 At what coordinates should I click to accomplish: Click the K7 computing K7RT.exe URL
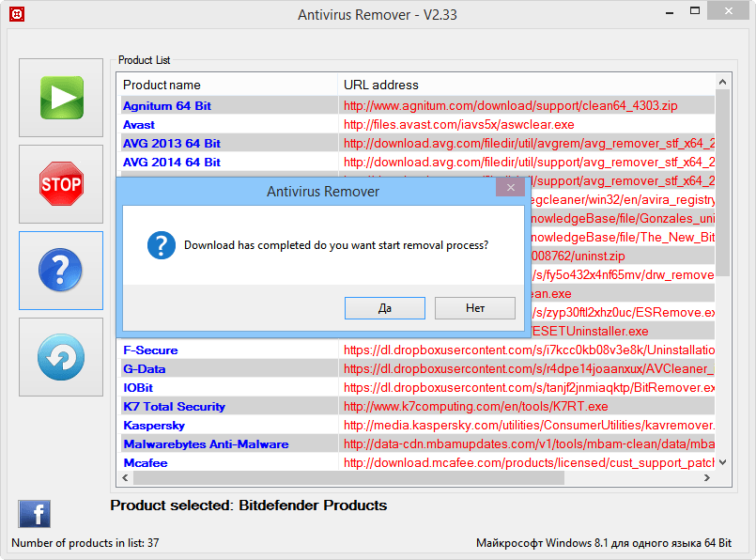(x=475, y=407)
